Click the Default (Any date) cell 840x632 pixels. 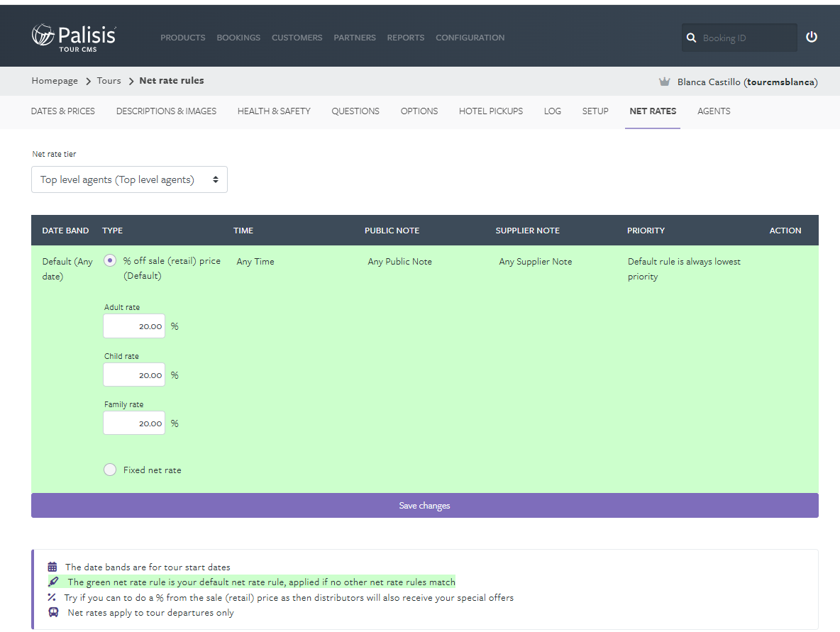coord(67,269)
